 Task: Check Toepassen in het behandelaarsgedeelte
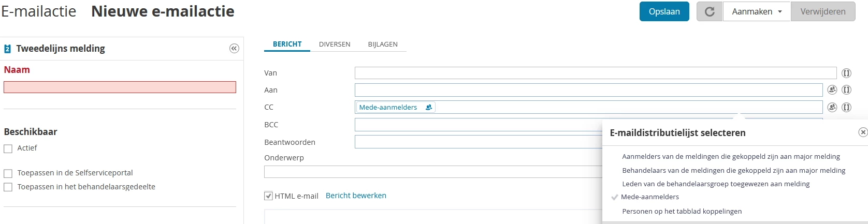click(8, 187)
